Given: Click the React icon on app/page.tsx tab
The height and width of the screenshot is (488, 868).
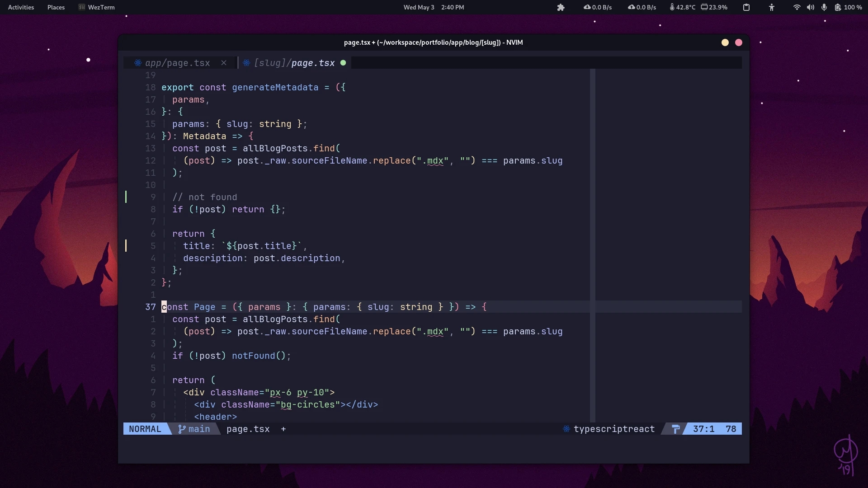Looking at the screenshot, I should 138,63.
